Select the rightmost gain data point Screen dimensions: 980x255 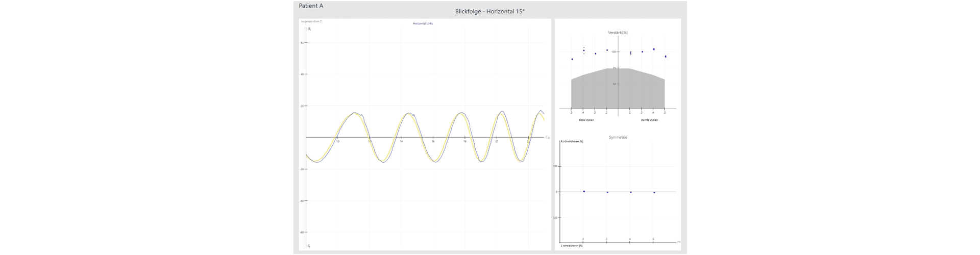(x=665, y=57)
